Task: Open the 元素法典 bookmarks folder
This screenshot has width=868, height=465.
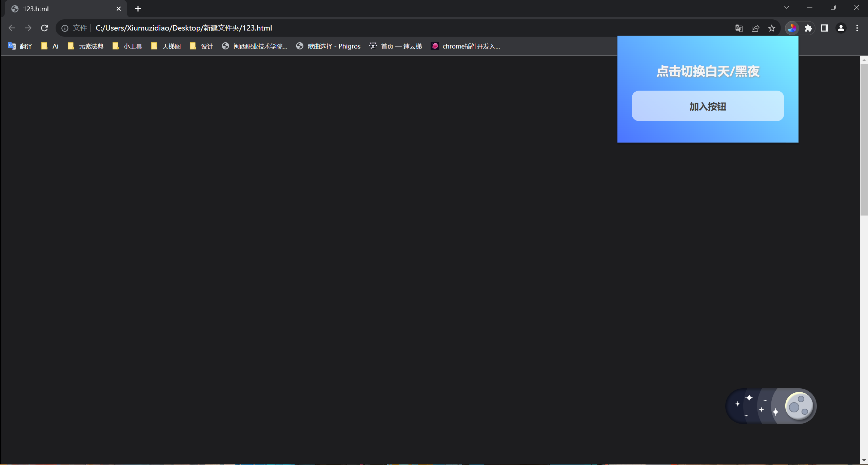Action: click(85, 46)
